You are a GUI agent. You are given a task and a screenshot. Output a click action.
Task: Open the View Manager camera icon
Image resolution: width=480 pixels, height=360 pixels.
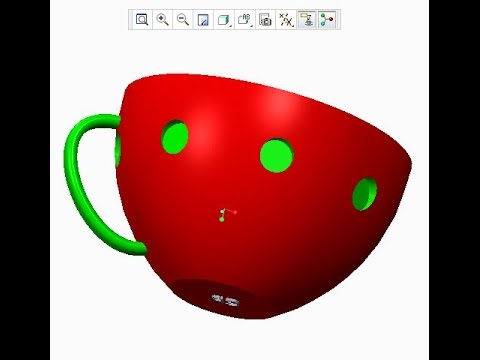265,20
